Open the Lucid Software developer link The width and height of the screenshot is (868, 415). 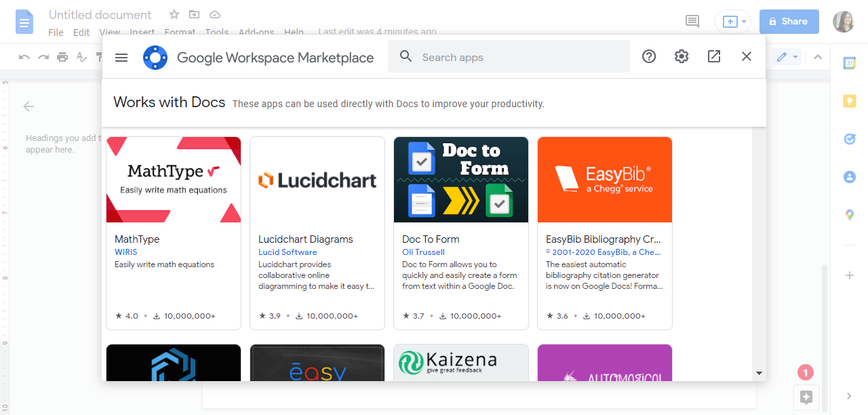[x=288, y=252]
